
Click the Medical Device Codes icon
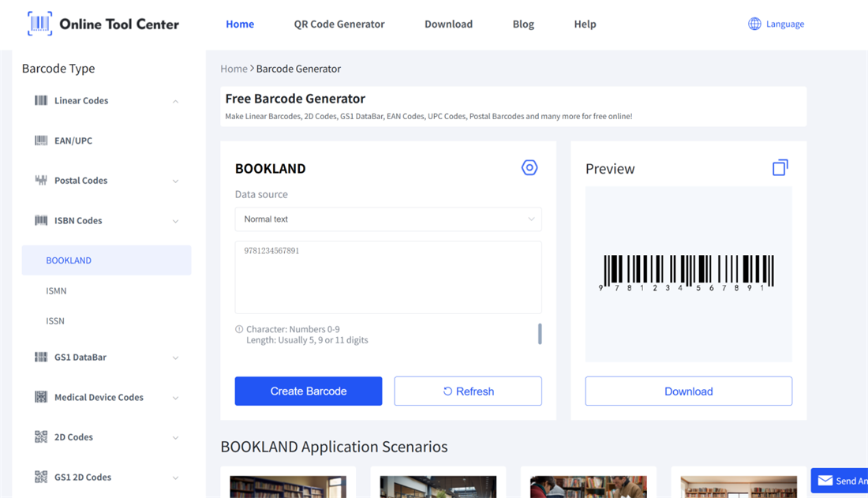(41, 397)
